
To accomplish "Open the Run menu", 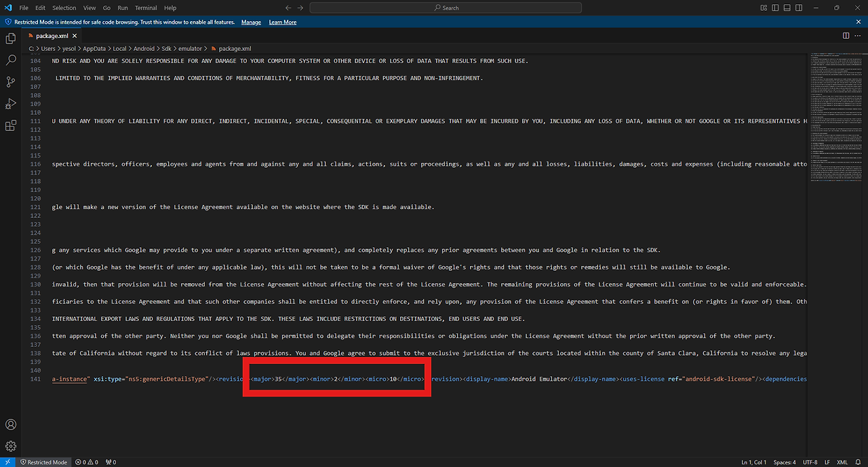I will point(123,7).
